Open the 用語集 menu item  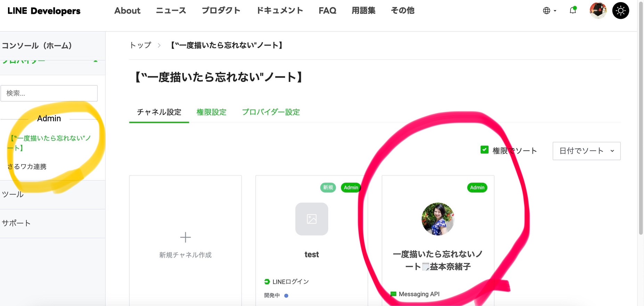click(x=363, y=11)
